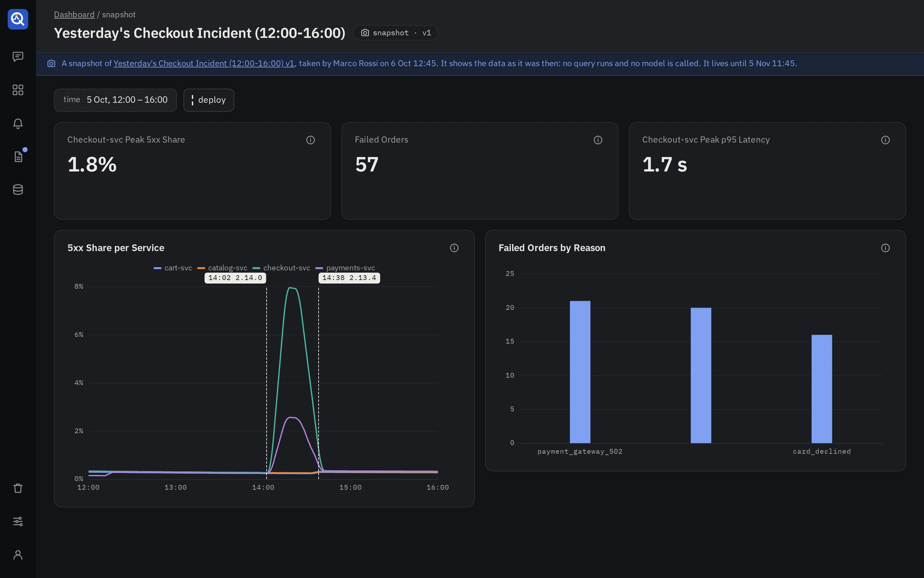Click the camera icon in the snapshot banner
The width and height of the screenshot is (924, 578).
coord(51,64)
